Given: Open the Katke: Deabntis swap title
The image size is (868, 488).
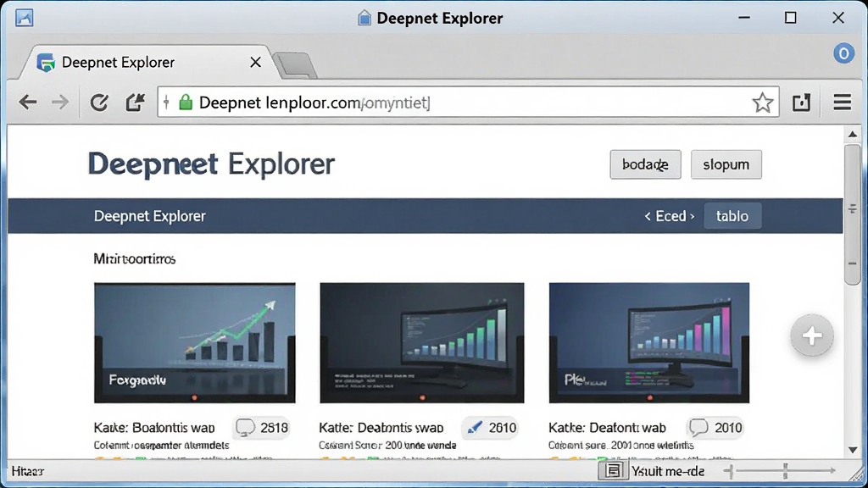Looking at the screenshot, I should pos(381,428).
